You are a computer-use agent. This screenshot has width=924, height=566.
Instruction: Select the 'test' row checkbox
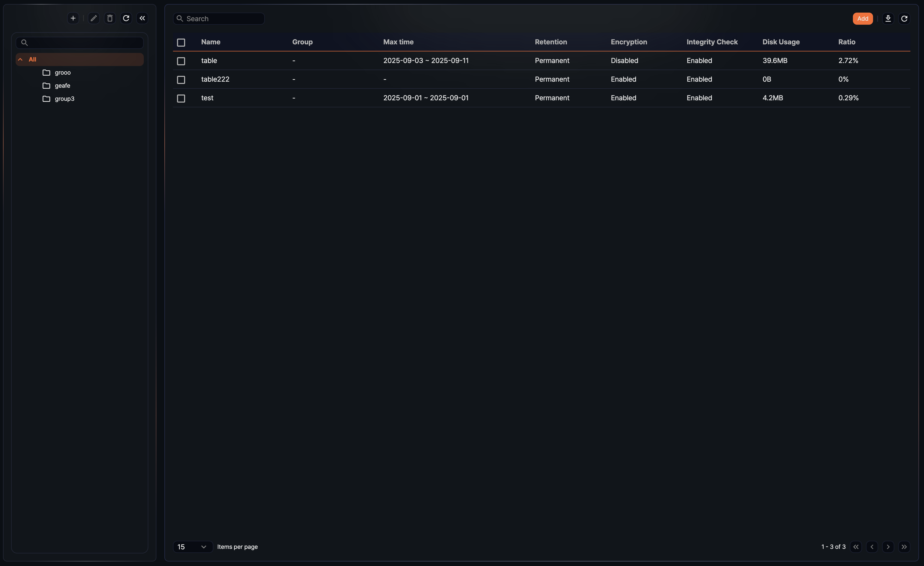(181, 98)
